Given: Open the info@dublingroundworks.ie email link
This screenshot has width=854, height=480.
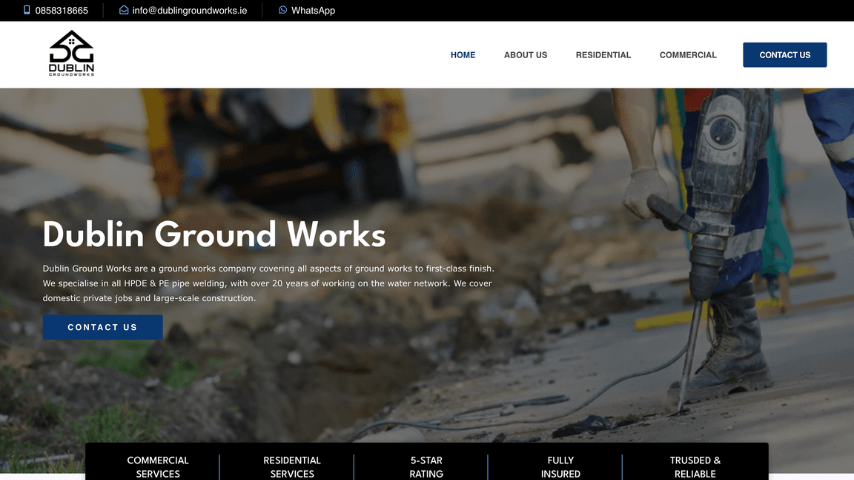Looking at the screenshot, I should pos(189,10).
